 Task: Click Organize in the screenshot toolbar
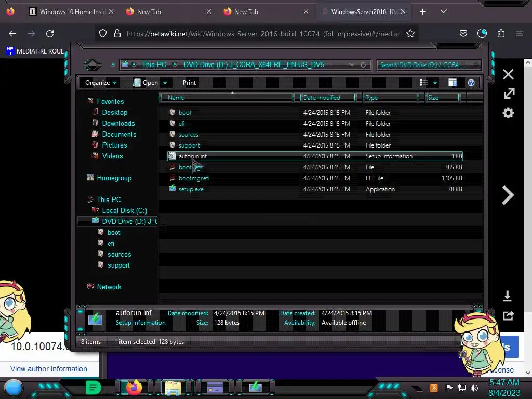tap(101, 83)
